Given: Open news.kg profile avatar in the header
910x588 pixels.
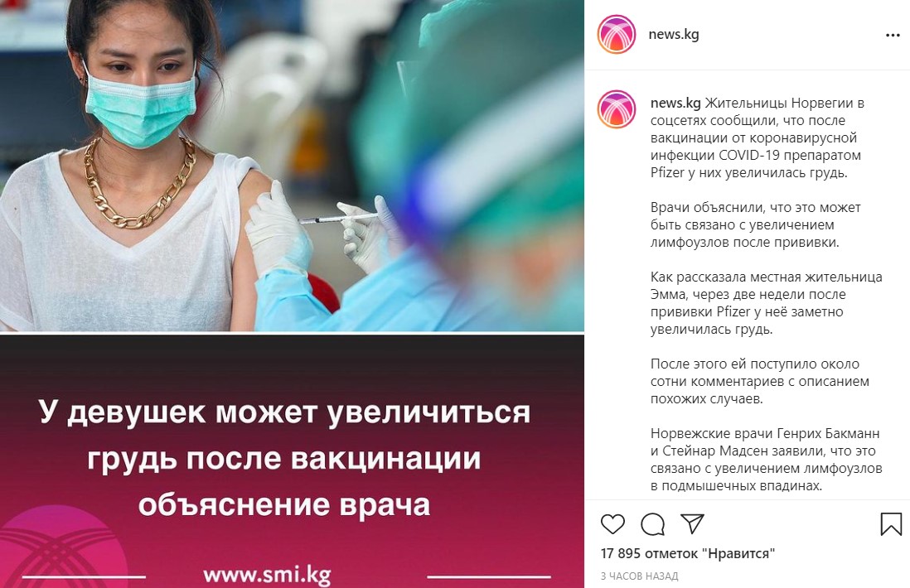Looking at the screenshot, I should [x=617, y=34].
